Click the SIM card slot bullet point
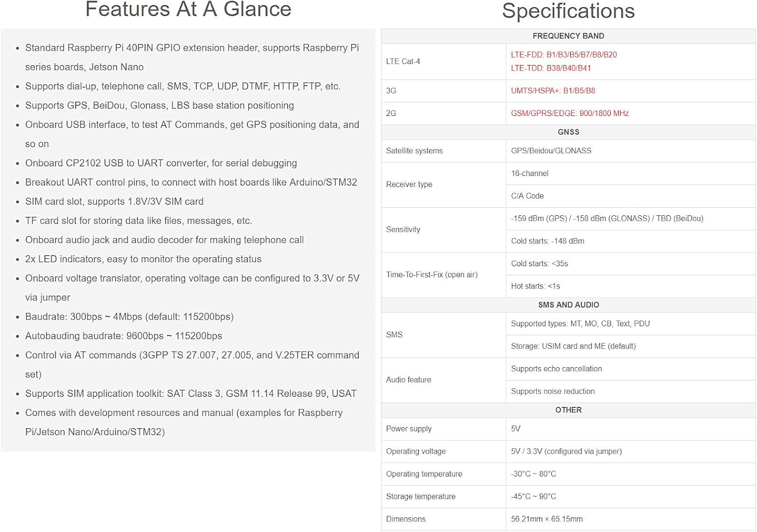The width and height of the screenshot is (757, 532). point(114,202)
